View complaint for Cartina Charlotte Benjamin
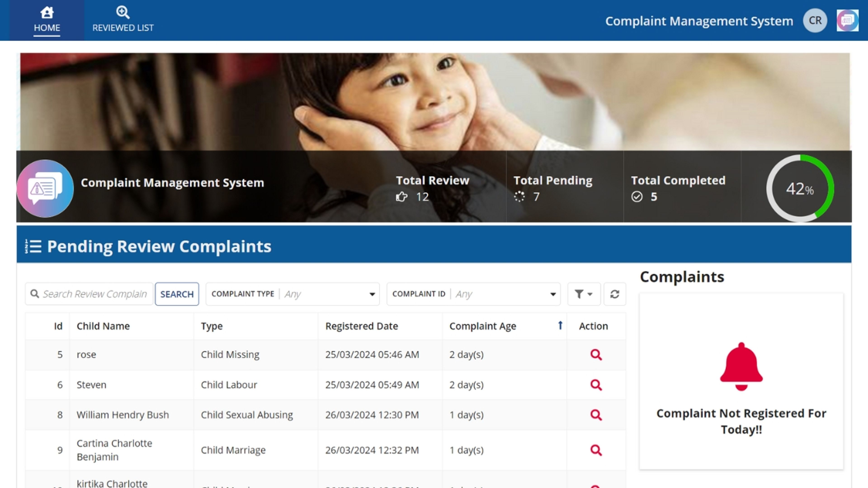Viewport: 868px width, 488px height. pyautogui.click(x=596, y=450)
